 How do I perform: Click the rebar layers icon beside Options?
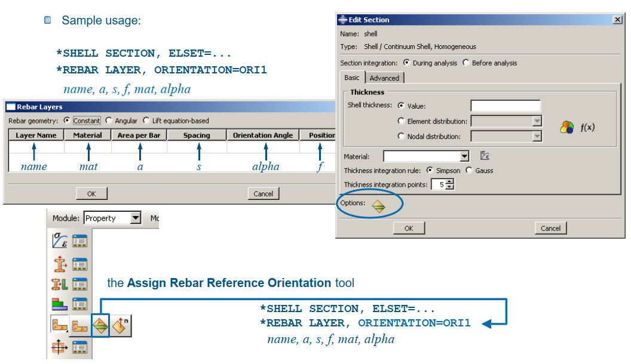coord(378,206)
